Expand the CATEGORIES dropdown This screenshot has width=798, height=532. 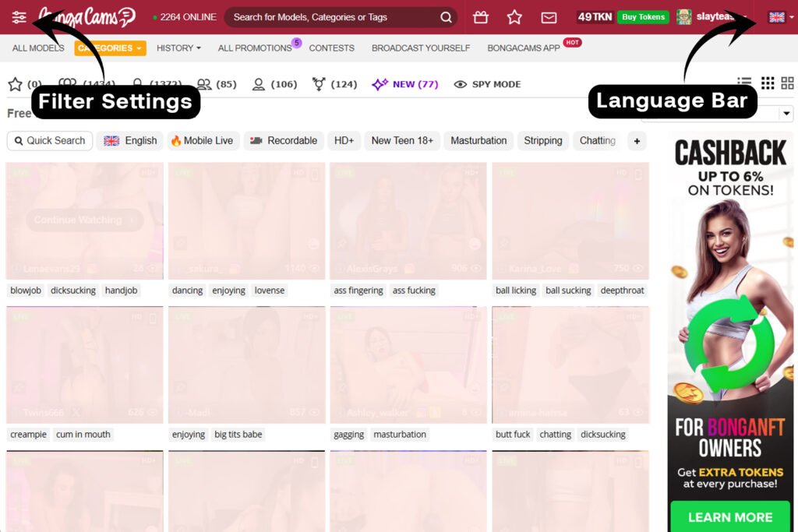pyautogui.click(x=110, y=48)
